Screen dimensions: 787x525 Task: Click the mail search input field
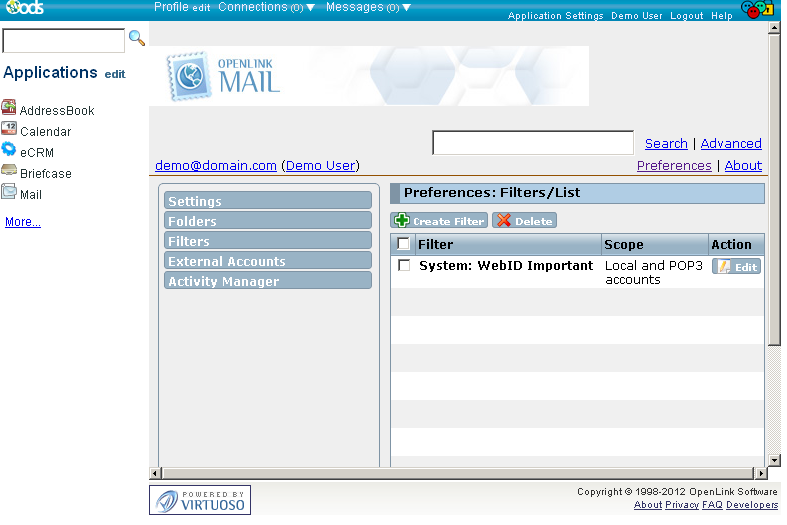[533, 143]
